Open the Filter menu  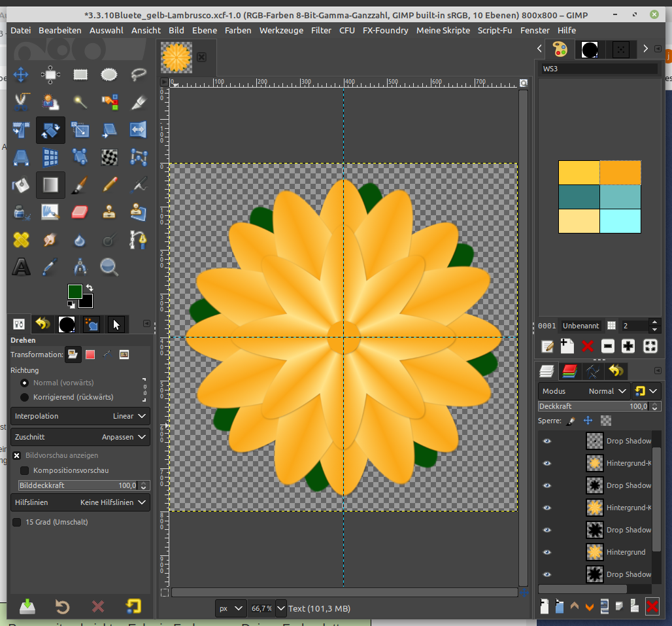pyautogui.click(x=321, y=30)
